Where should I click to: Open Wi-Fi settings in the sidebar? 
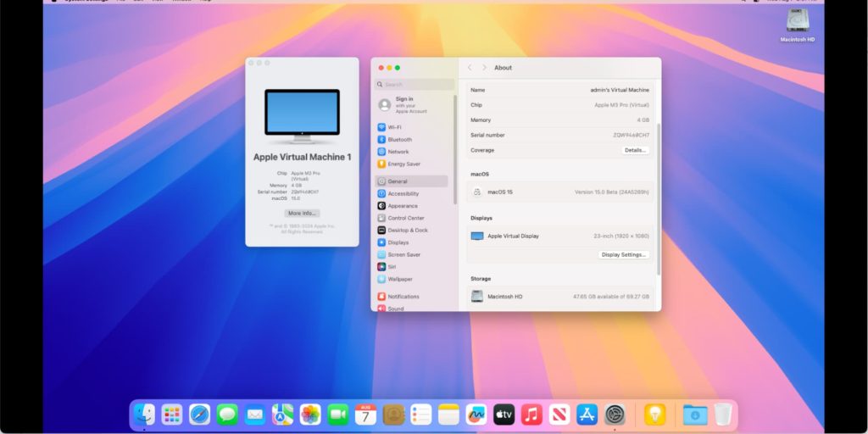pos(394,127)
